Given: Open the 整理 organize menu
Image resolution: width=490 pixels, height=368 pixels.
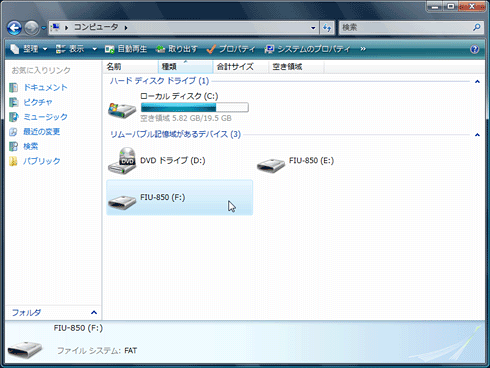Looking at the screenshot, I should 29,49.
